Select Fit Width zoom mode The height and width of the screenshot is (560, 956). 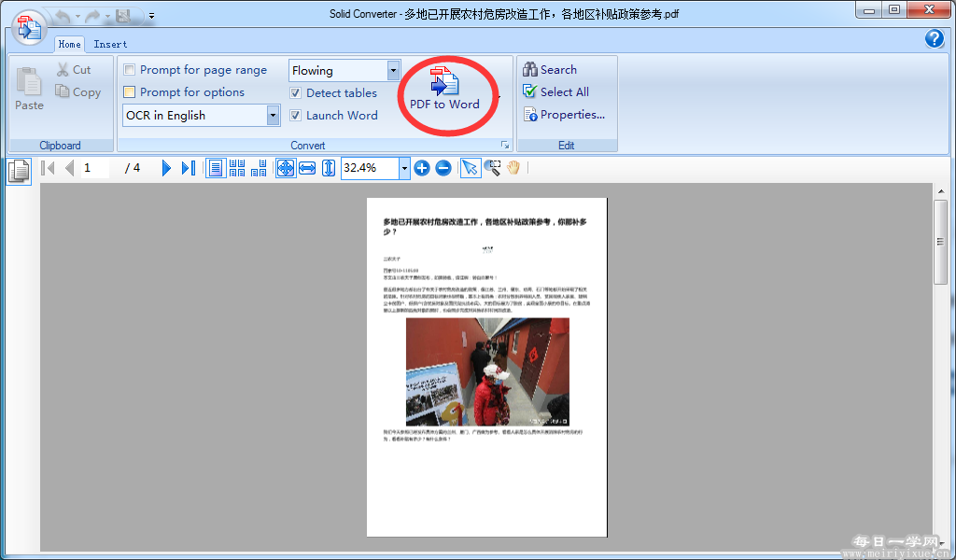[307, 168]
